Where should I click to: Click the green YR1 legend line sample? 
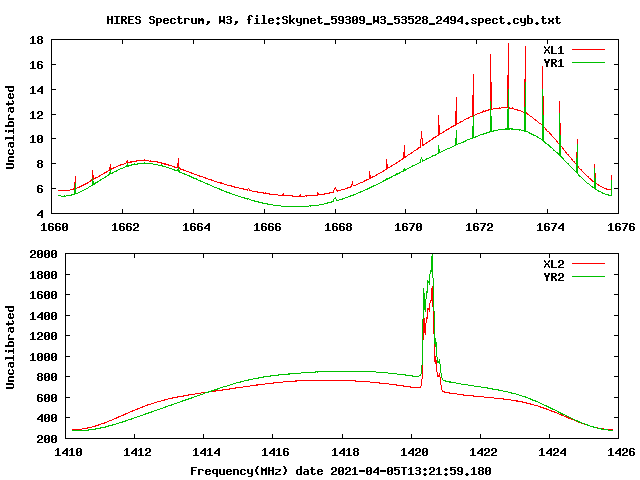click(588, 63)
